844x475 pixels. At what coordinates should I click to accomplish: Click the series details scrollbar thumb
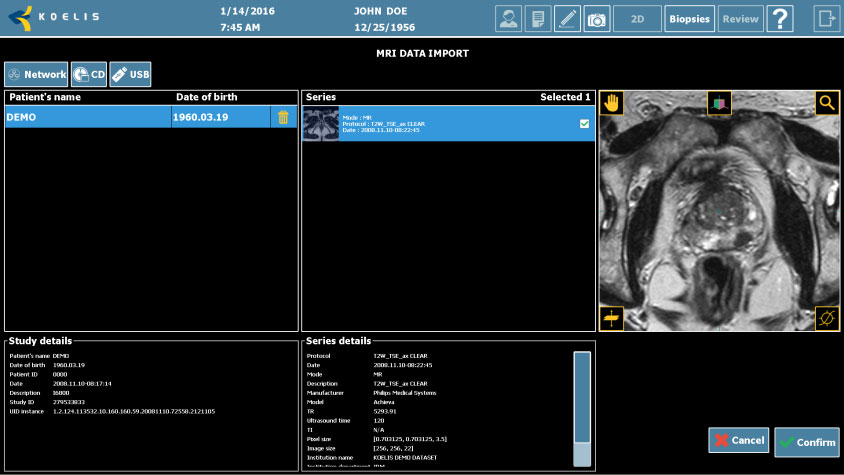[x=582, y=397]
